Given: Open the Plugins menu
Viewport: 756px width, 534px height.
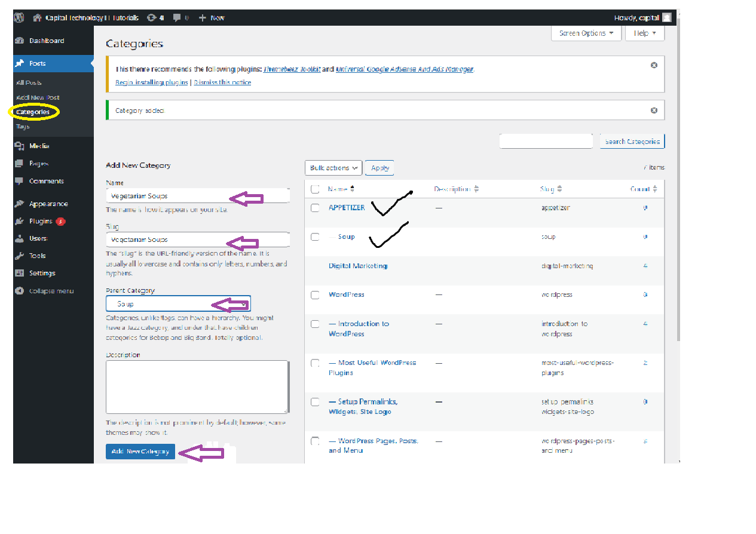Looking at the screenshot, I should click(41, 221).
